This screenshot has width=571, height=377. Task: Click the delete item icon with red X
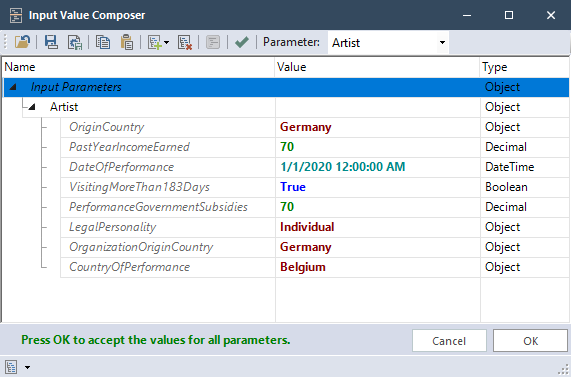coord(185,42)
